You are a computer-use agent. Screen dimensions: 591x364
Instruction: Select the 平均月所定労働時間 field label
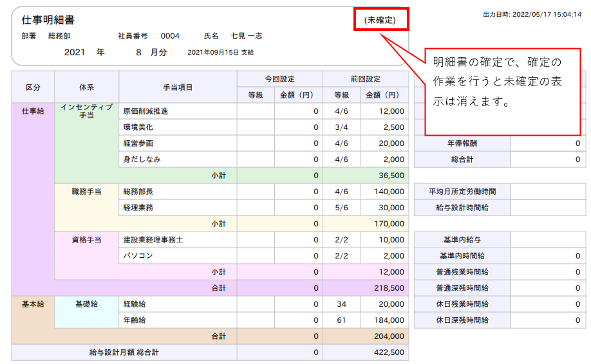[x=462, y=192]
